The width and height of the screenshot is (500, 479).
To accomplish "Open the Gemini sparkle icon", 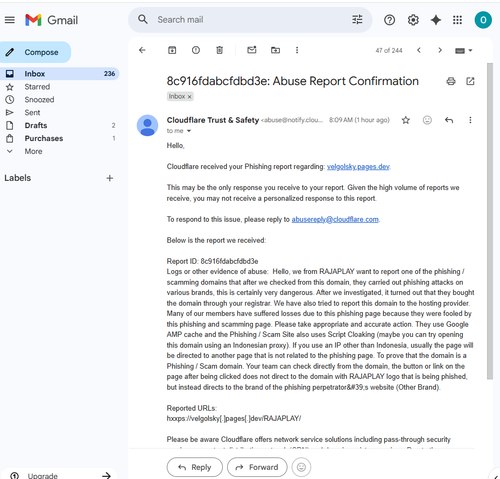I will 436,20.
